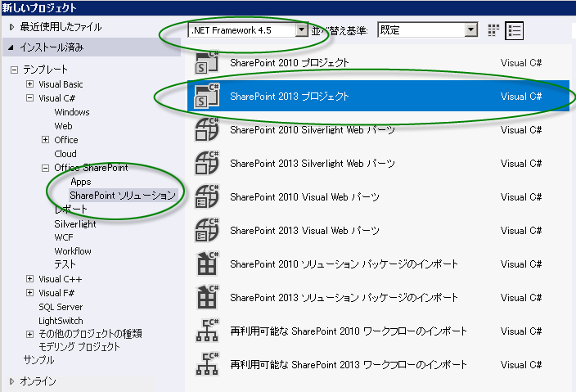This screenshot has width=576, height=392.
Task: Collapse the Visual C# node
Action: point(29,97)
